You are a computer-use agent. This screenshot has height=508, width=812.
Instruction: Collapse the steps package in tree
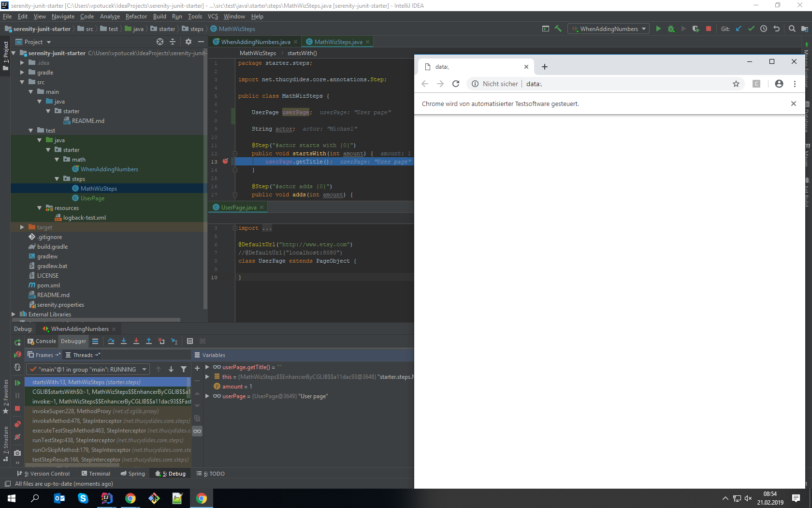point(57,179)
